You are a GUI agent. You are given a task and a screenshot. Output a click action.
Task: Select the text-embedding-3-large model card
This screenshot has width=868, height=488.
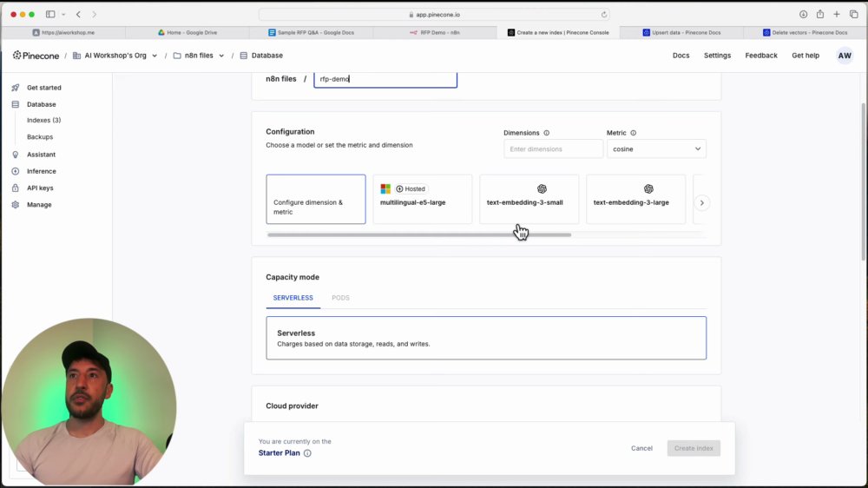coord(635,200)
